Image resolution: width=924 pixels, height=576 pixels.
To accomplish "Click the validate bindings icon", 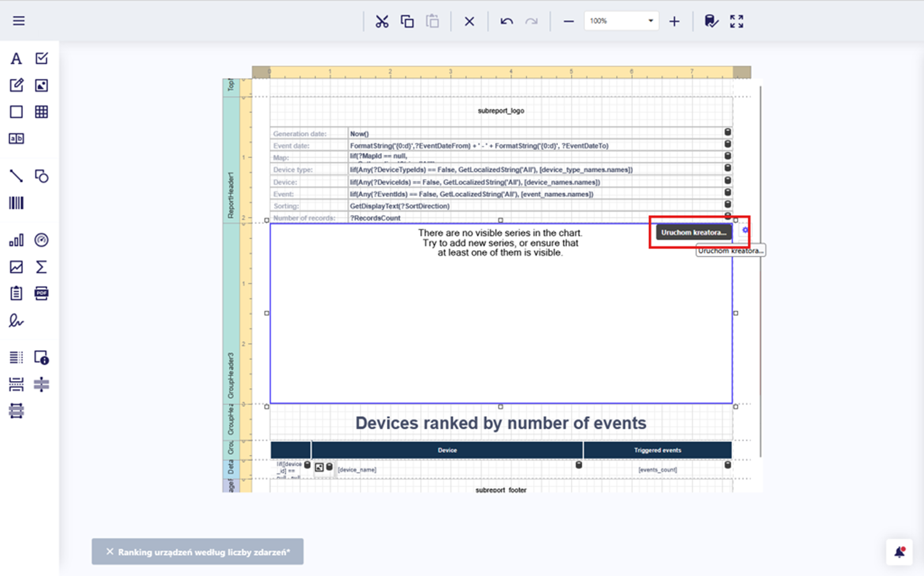I will (711, 21).
